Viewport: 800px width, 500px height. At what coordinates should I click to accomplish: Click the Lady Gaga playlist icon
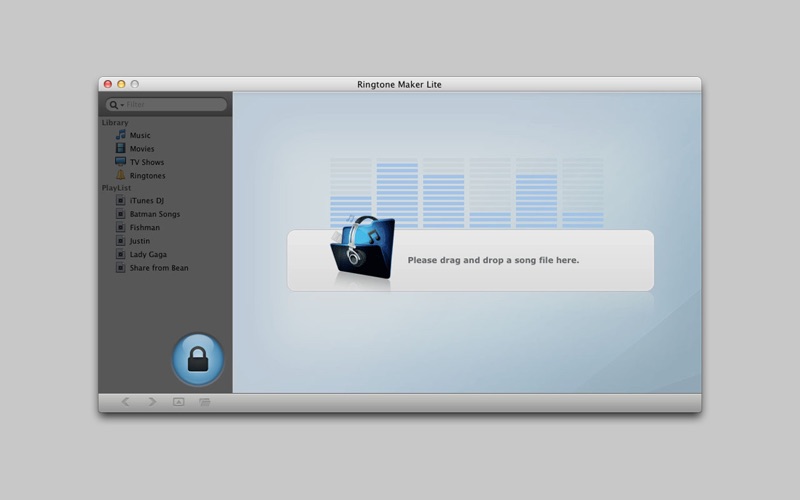[x=120, y=254]
